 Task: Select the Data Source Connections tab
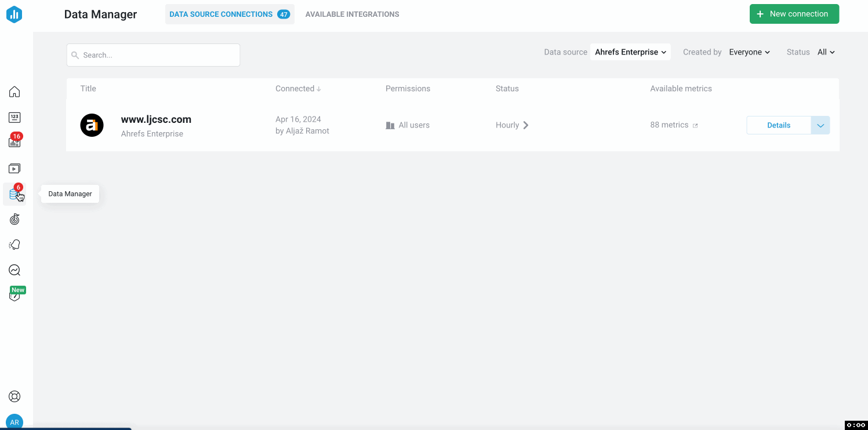229,14
